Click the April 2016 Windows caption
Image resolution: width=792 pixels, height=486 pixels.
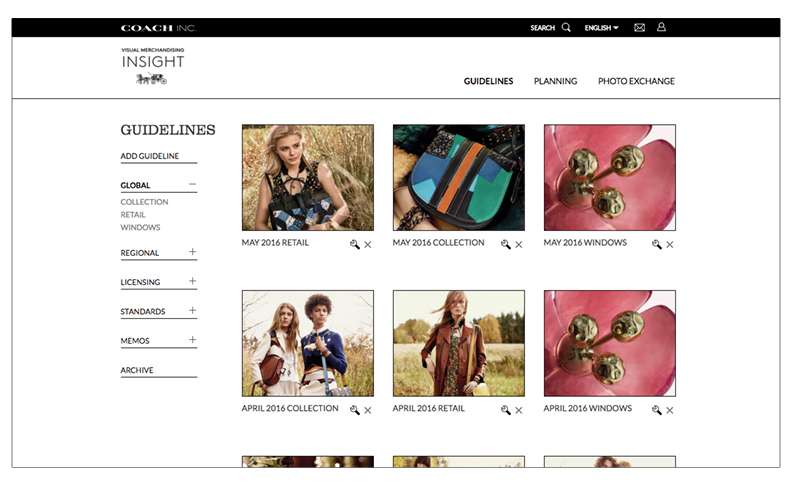tap(588, 409)
